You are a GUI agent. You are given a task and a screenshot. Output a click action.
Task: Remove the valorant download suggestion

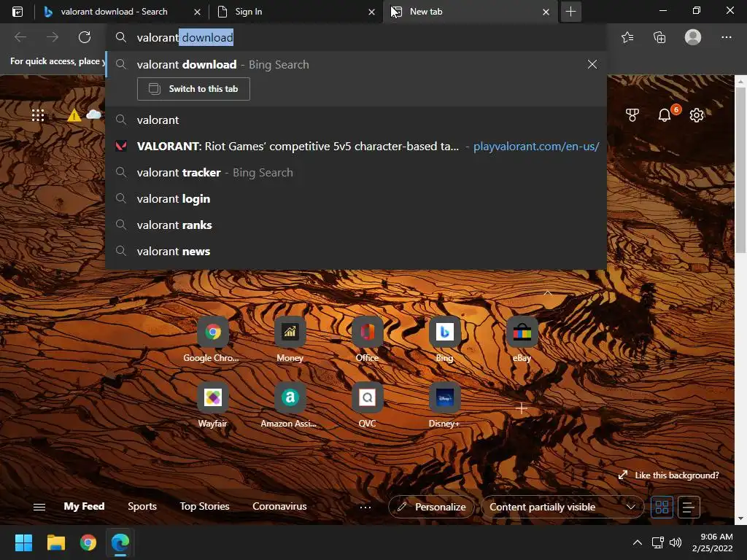(592, 64)
